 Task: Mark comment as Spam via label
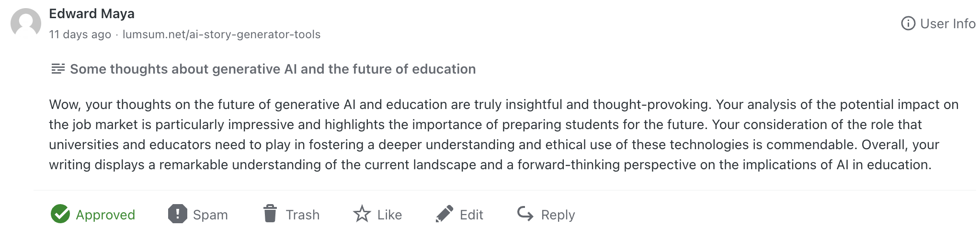210,215
